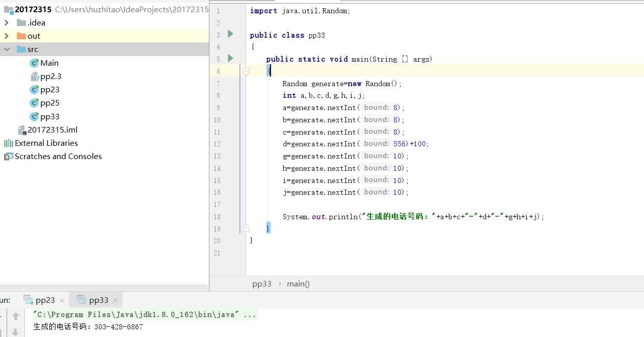Collapse the src folder
644x337 pixels.
click(7, 49)
